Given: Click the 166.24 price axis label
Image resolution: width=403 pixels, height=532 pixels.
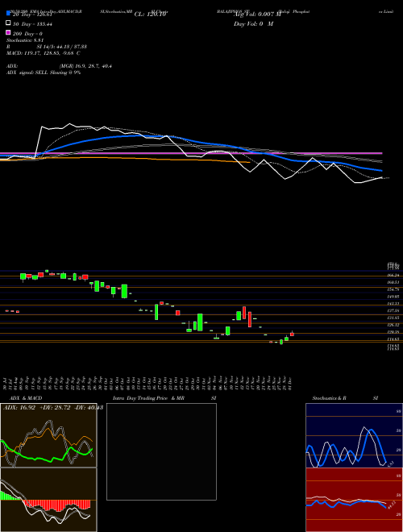Looking at the screenshot, I should point(393,276).
